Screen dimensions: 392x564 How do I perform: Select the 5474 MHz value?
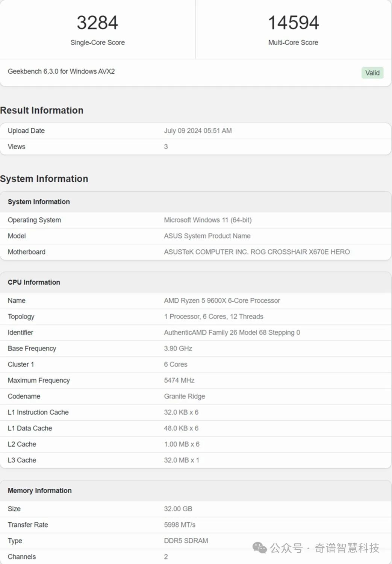pos(179,381)
